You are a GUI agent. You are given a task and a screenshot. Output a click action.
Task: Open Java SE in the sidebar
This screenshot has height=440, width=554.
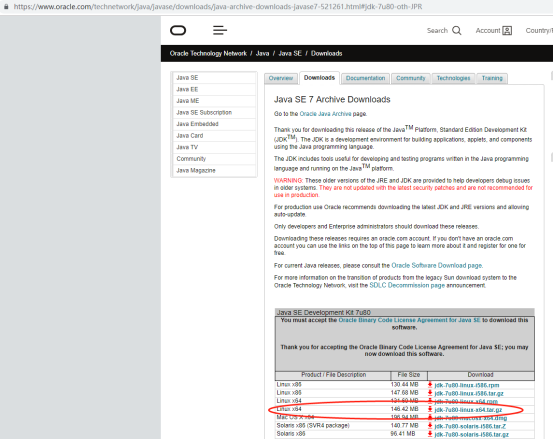point(214,78)
